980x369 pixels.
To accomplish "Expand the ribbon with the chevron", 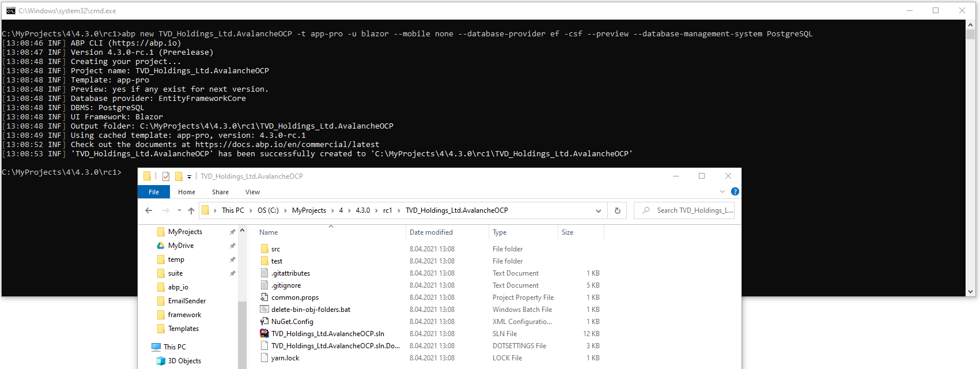I will click(722, 191).
